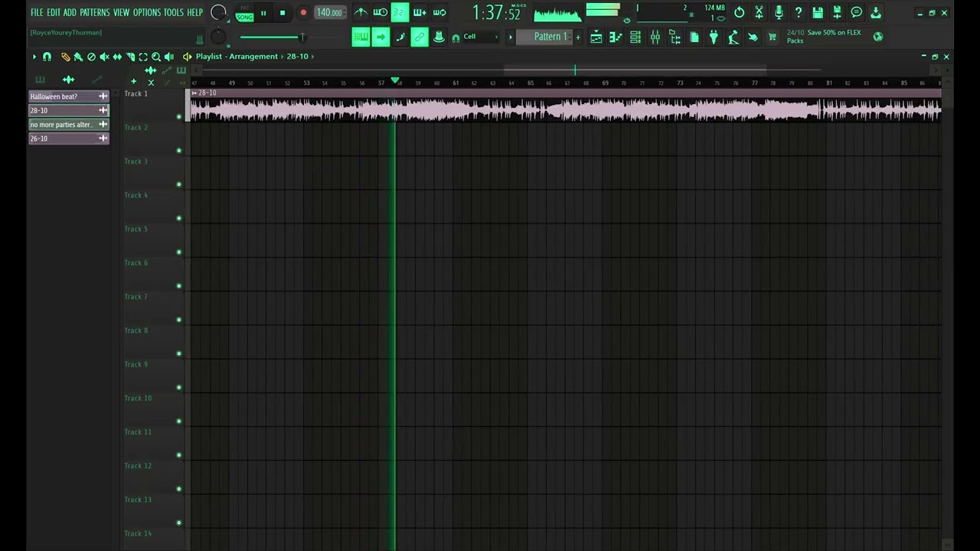Open the VIEW menu
Screen dimensions: 980x551
[122, 12]
